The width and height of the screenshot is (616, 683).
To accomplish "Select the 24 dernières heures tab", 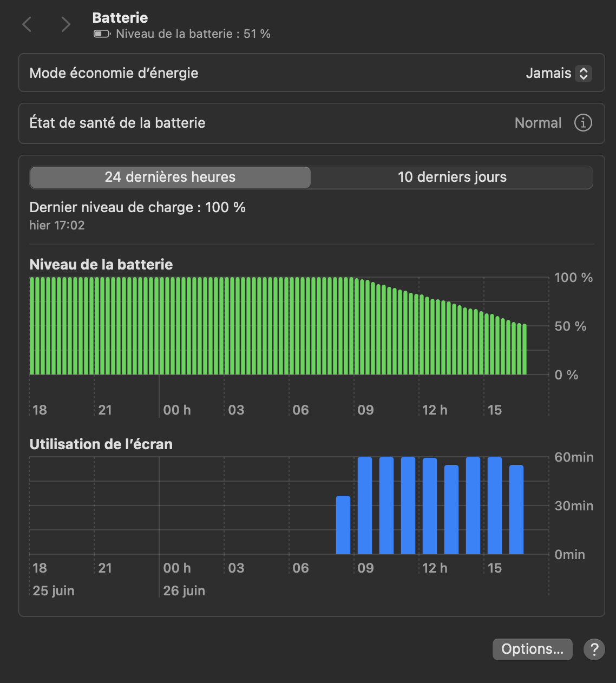I will [x=170, y=177].
